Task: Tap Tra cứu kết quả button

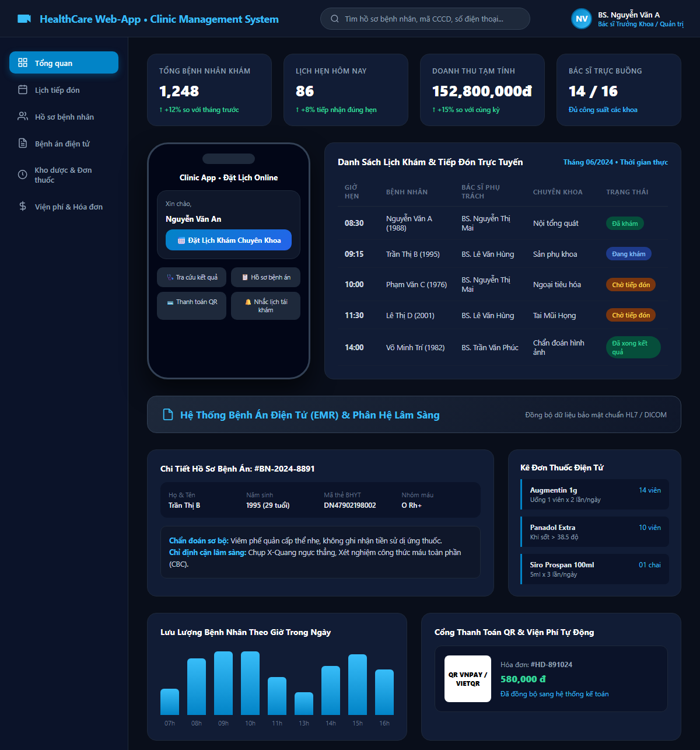Action: tap(191, 277)
